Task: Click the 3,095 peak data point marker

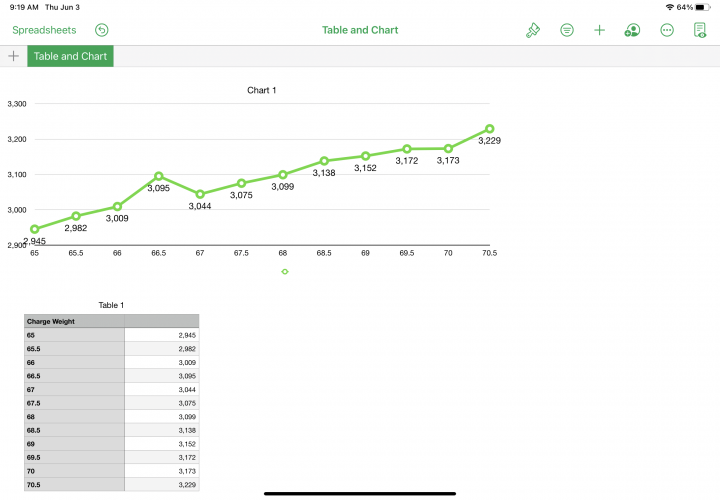Action: [x=159, y=176]
